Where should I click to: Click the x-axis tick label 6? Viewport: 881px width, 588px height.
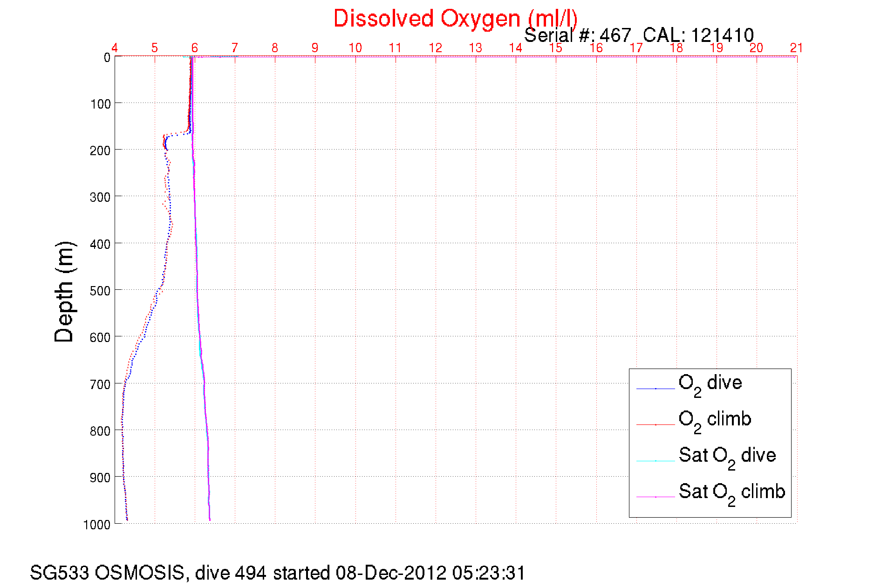coord(195,48)
